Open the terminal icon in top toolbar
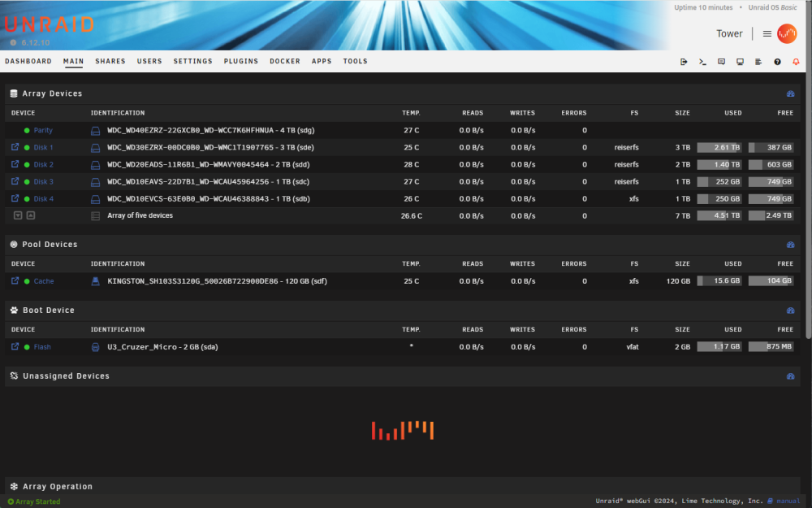Screen dimensions: 812x508 702,62
